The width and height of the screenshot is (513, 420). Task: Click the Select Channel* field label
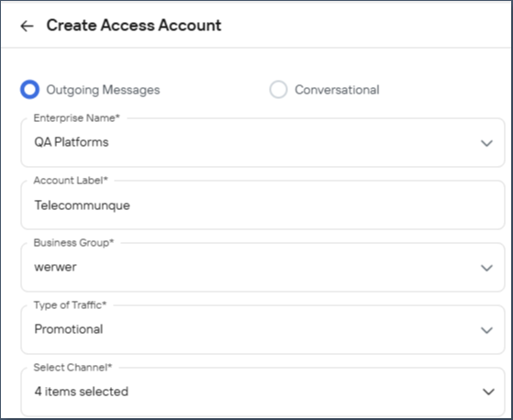click(x=72, y=368)
